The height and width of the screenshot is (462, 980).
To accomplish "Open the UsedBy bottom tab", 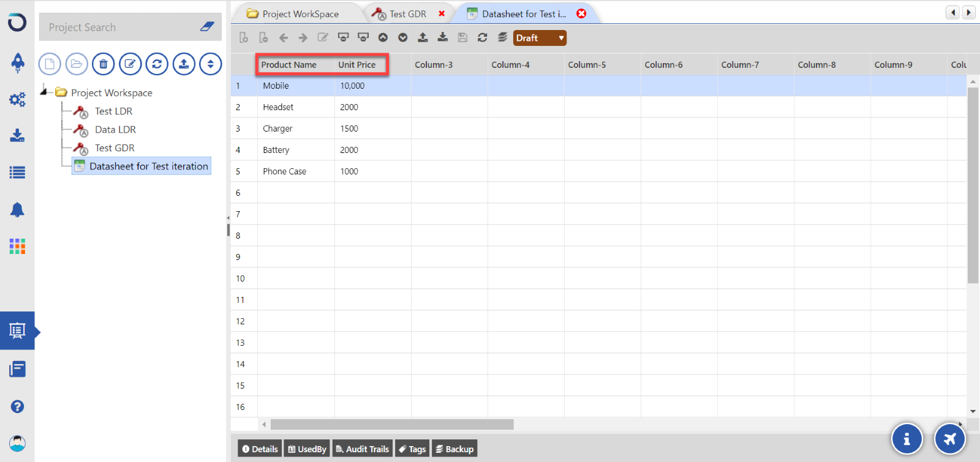I will click(307, 449).
